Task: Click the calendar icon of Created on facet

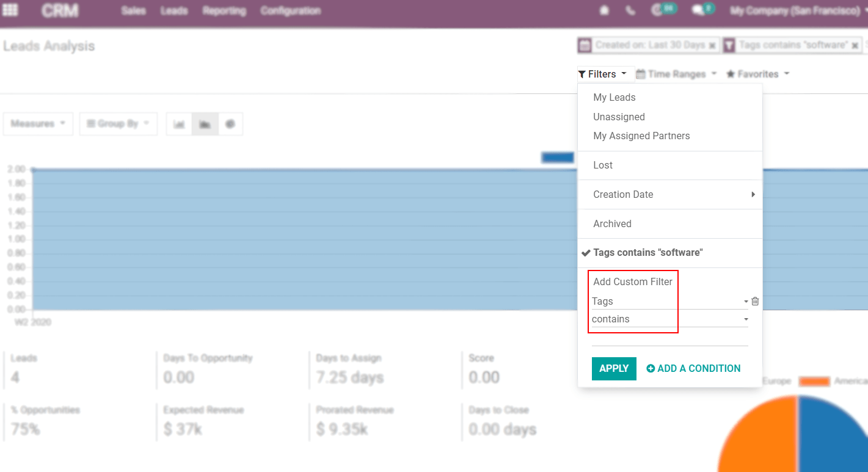Action: [x=585, y=45]
